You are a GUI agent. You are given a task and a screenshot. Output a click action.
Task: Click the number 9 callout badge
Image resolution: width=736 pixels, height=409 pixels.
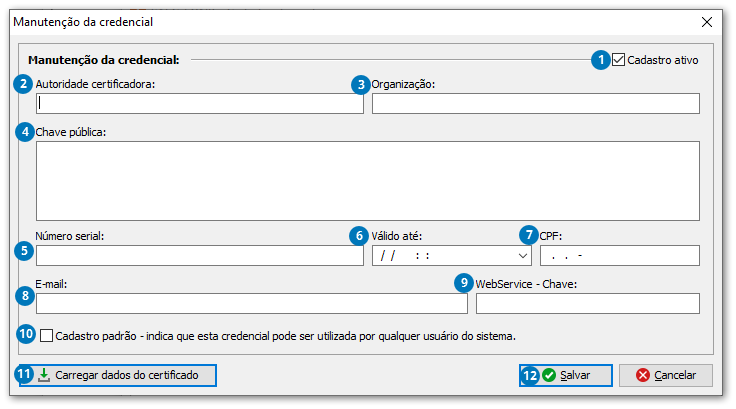(x=463, y=283)
